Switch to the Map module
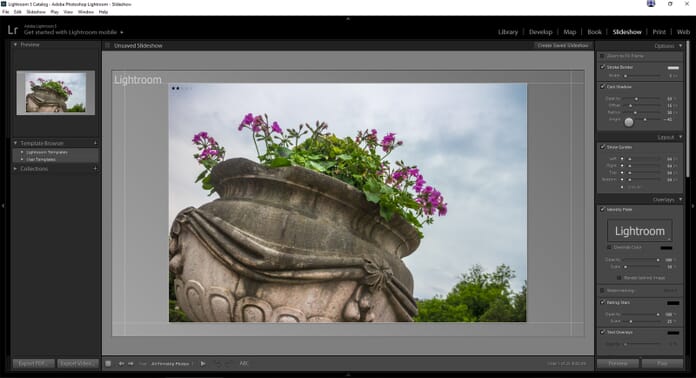696x378 pixels. [x=569, y=32]
